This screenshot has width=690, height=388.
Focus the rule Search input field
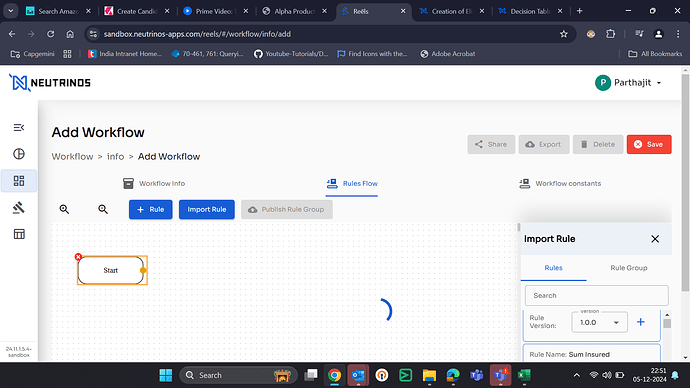(x=596, y=296)
